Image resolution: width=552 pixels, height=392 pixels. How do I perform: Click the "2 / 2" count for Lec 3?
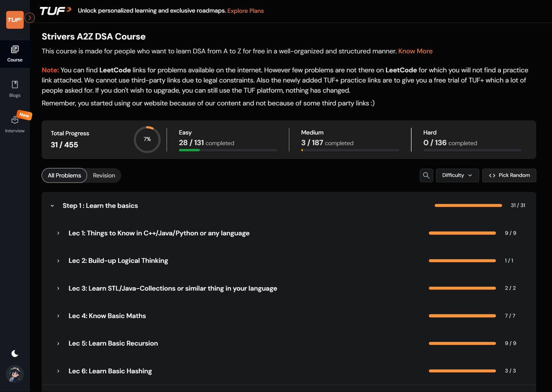[x=510, y=288]
